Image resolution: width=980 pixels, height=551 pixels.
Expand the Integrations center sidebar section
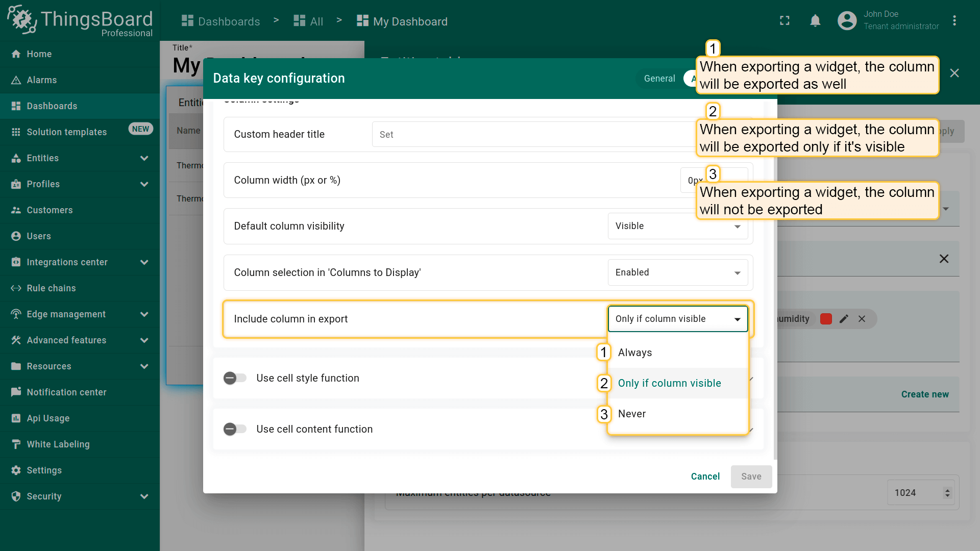[144, 262]
